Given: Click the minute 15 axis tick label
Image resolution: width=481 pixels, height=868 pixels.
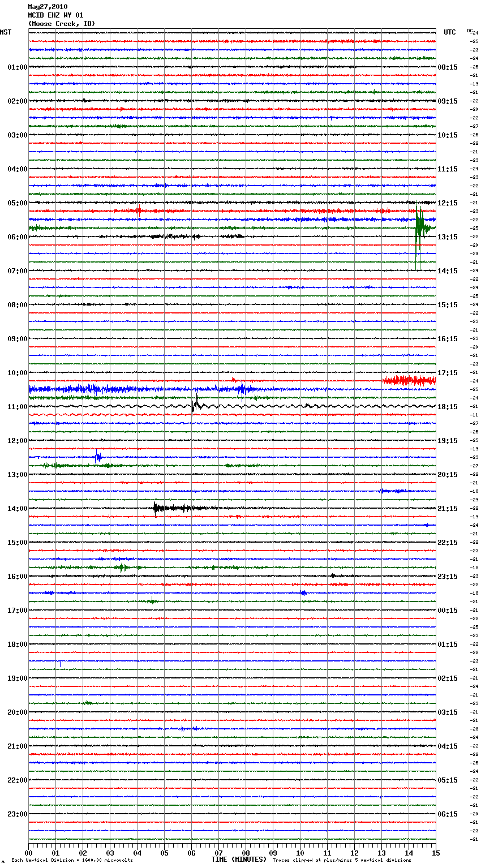Looking at the screenshot, I should 436,853.
